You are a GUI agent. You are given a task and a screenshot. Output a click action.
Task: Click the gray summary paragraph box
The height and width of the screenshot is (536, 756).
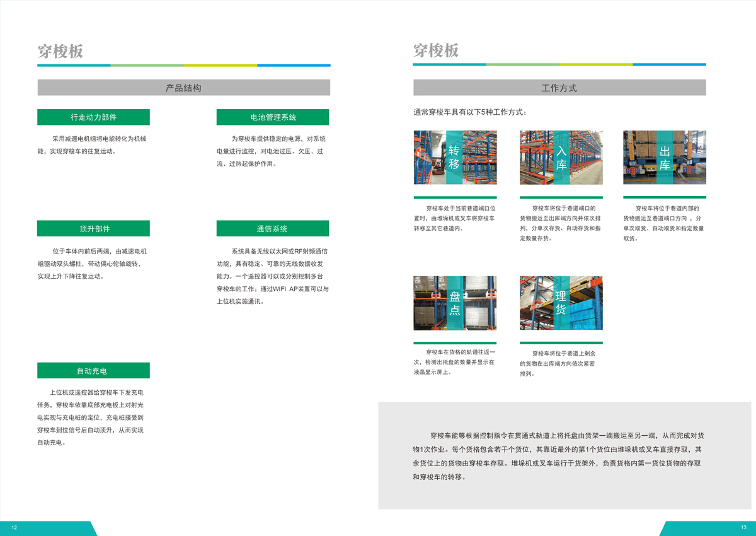(564, 455)
